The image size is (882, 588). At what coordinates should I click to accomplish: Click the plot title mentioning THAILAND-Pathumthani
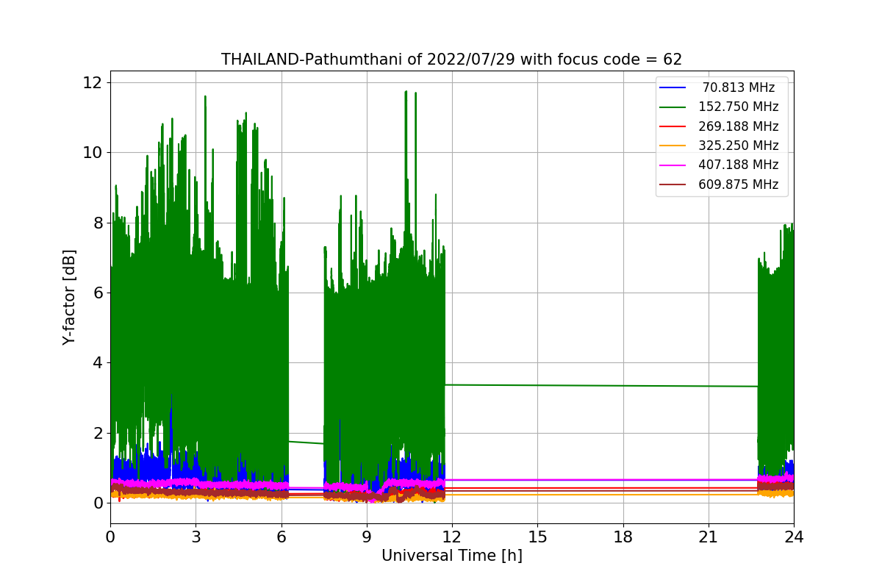[451, 60]
